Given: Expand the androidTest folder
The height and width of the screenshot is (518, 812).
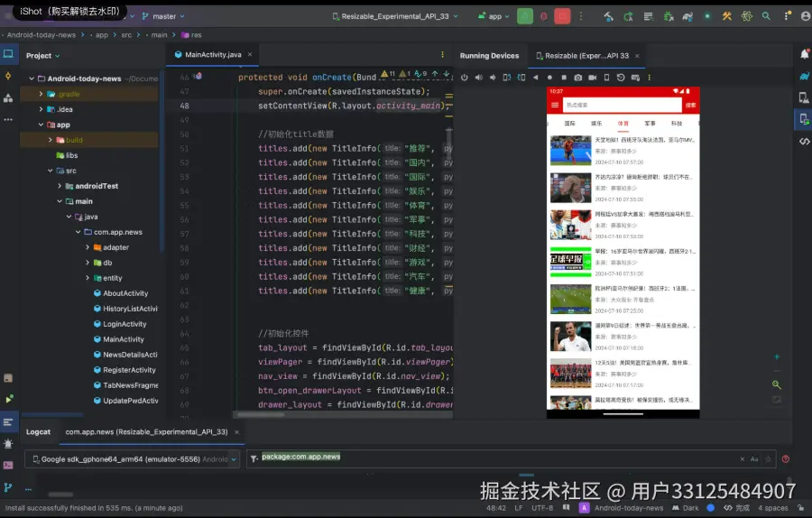Looking at the screenshot, I should coord(60,186).
